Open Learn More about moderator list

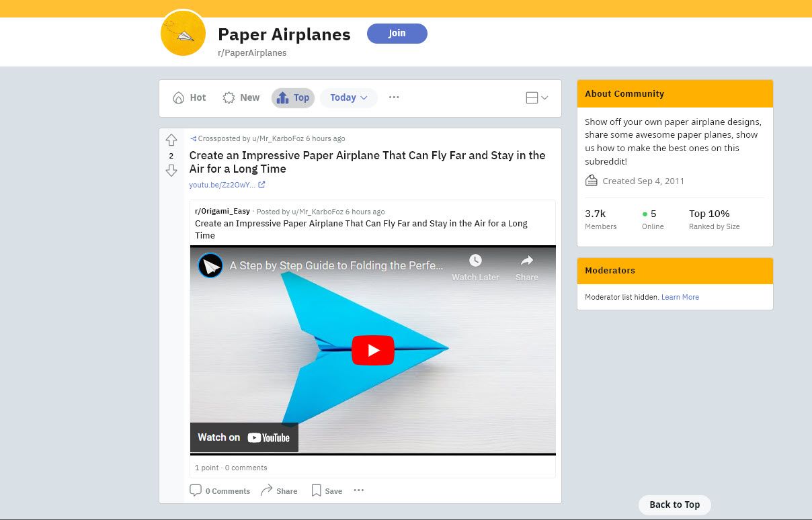pyautogui.click(x=680, y=297)
